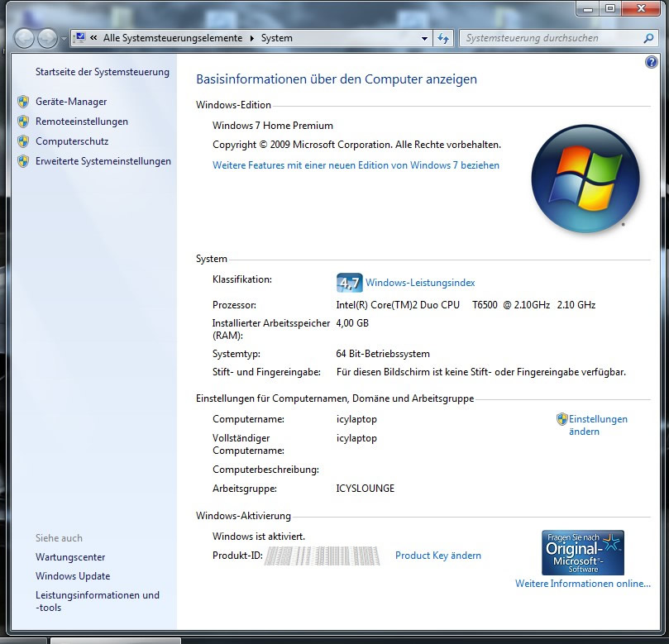Screen dimensions: 669x644
Task: Click Einstellungen ändern
Action: (598, 425)
